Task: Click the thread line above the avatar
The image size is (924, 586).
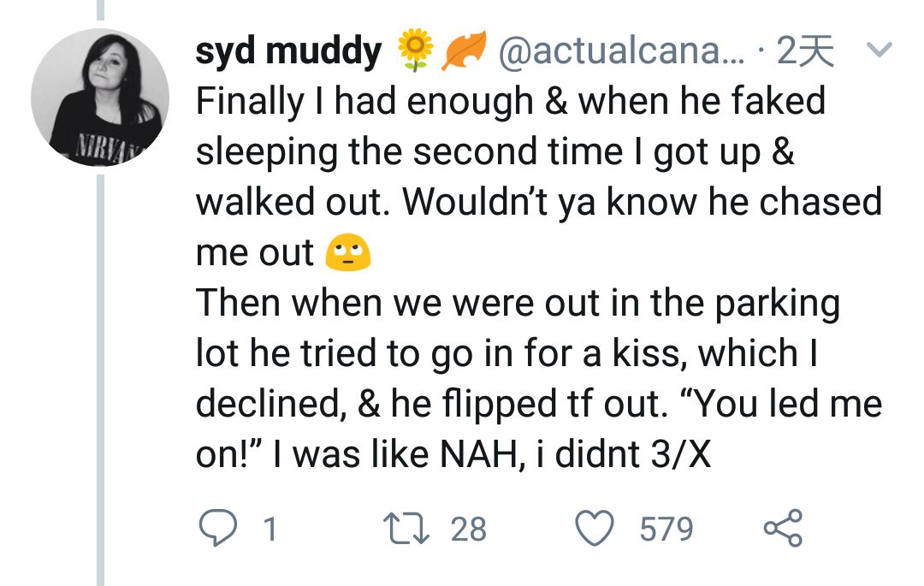Action: click(100, 10)
